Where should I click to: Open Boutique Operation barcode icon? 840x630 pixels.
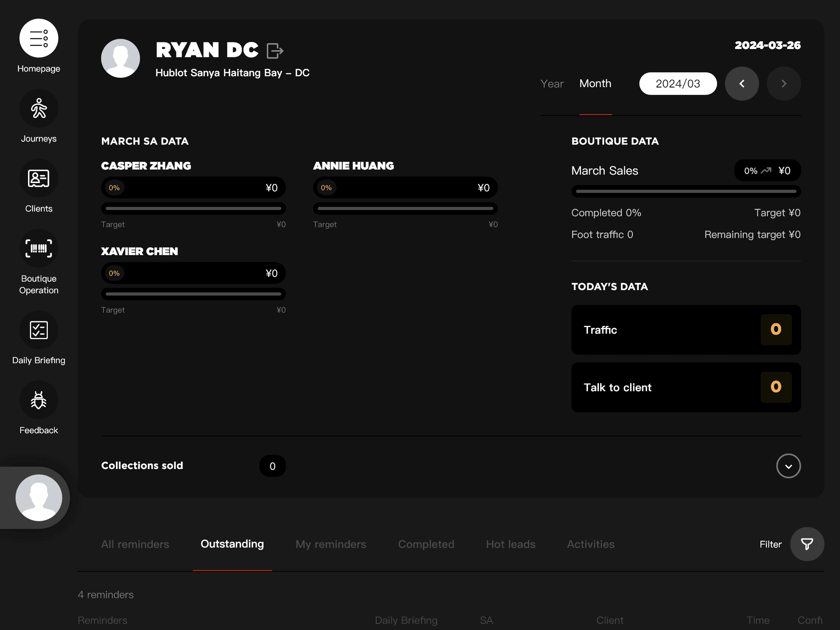tap(38, 248)
